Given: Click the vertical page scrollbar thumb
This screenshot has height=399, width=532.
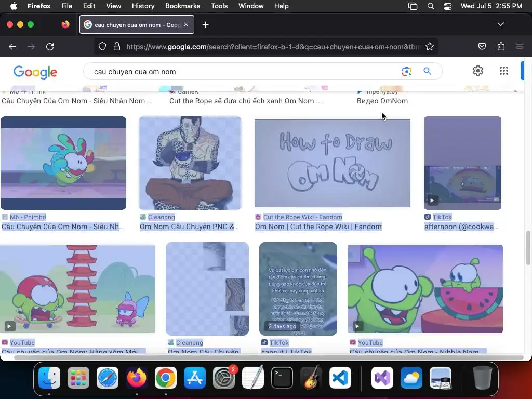Looking at the screenshot, I should (x=528, y=248).
